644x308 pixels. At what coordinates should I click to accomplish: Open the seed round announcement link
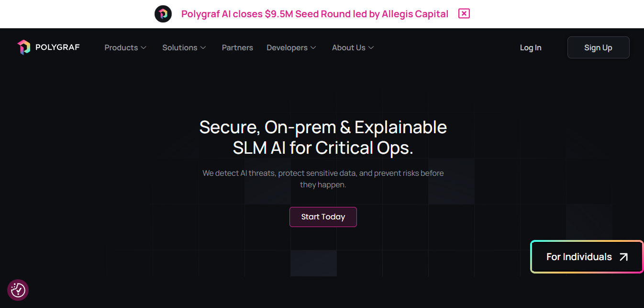pyautogui.click(x=315, y=13)
